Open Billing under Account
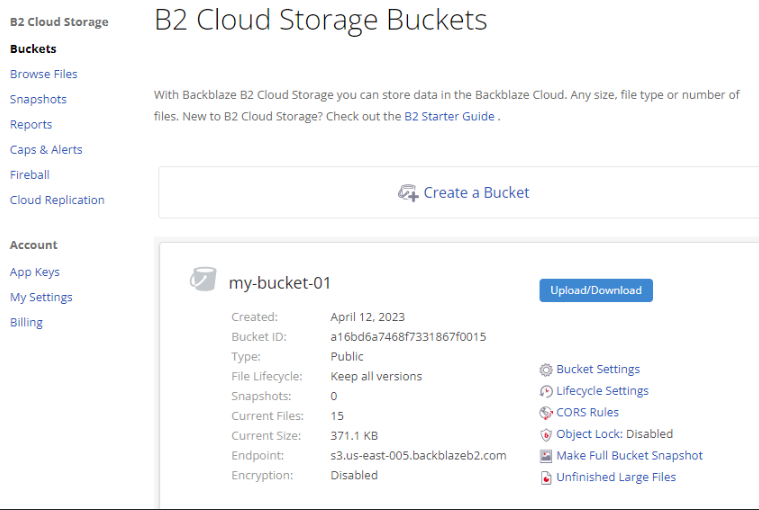This screenshot has width=759, height=510. click(26, 322)
